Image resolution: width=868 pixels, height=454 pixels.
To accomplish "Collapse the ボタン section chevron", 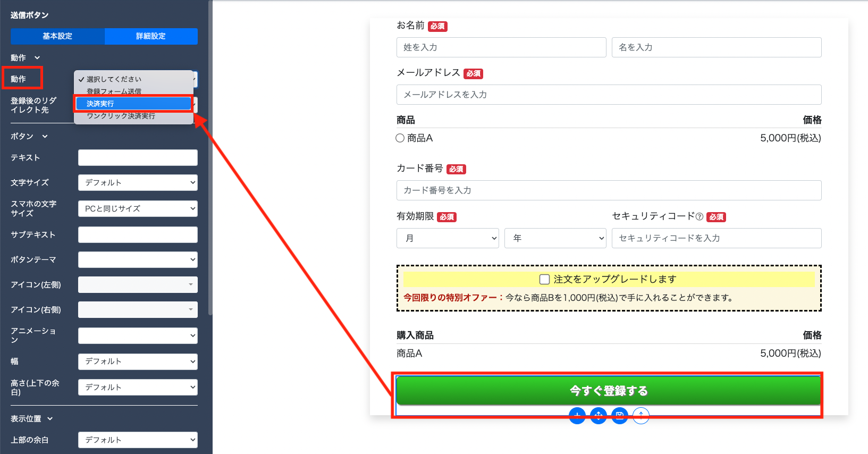I will [x=45, y=136].
